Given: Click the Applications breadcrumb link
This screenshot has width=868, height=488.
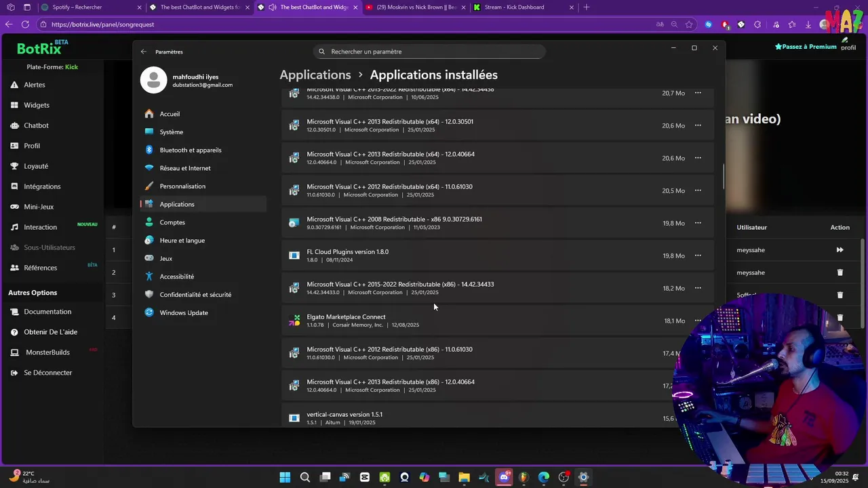Looking at the screenshot, I should pos(315,75).
